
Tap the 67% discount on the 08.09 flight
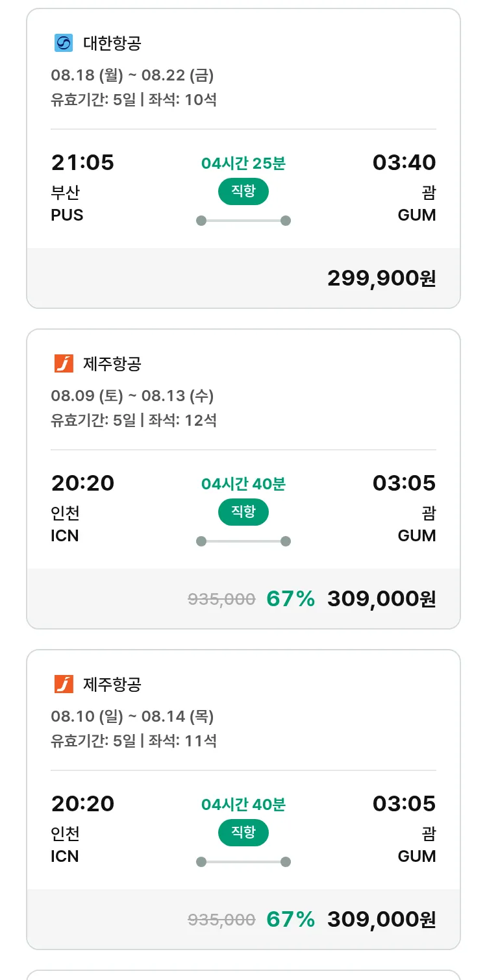click(x=290, y=598)
